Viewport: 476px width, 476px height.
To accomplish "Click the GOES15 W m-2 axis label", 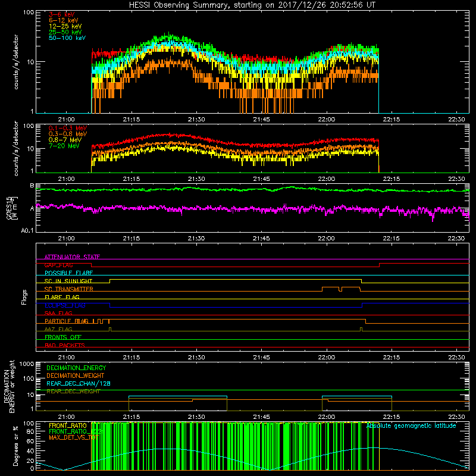I will tap(11, 208).
